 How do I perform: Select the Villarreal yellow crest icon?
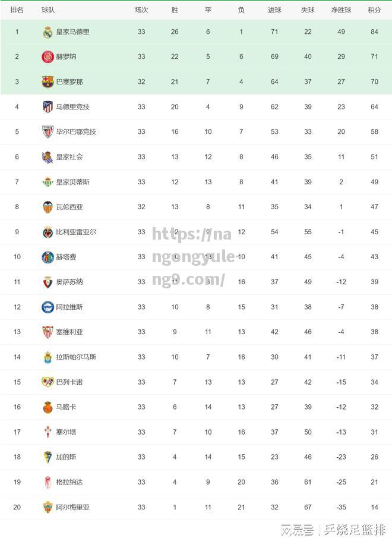[x=48, y=232]
